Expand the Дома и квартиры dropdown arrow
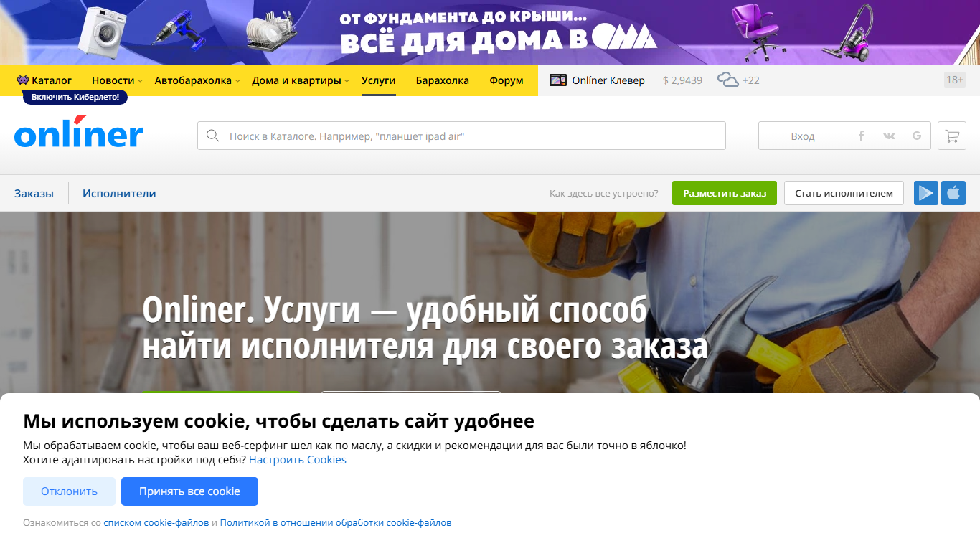The width and height of the screenshot is (980, 551). point(347,81)
